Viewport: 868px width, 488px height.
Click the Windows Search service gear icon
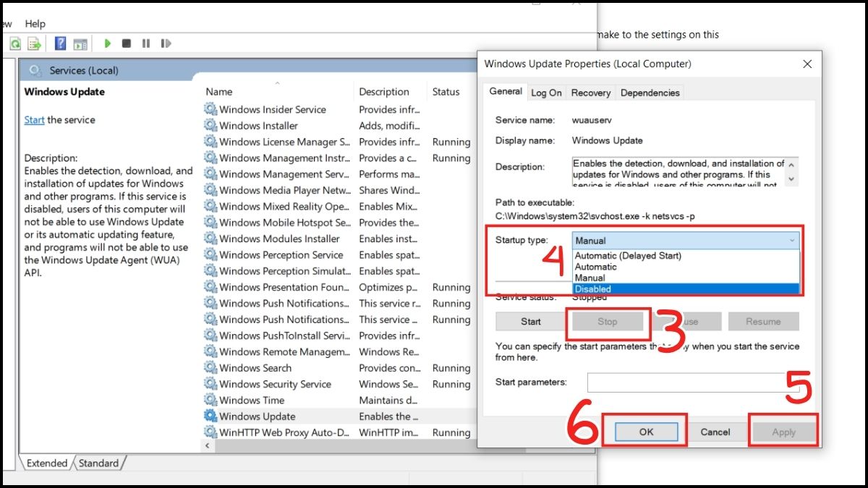tap(210, 368)
